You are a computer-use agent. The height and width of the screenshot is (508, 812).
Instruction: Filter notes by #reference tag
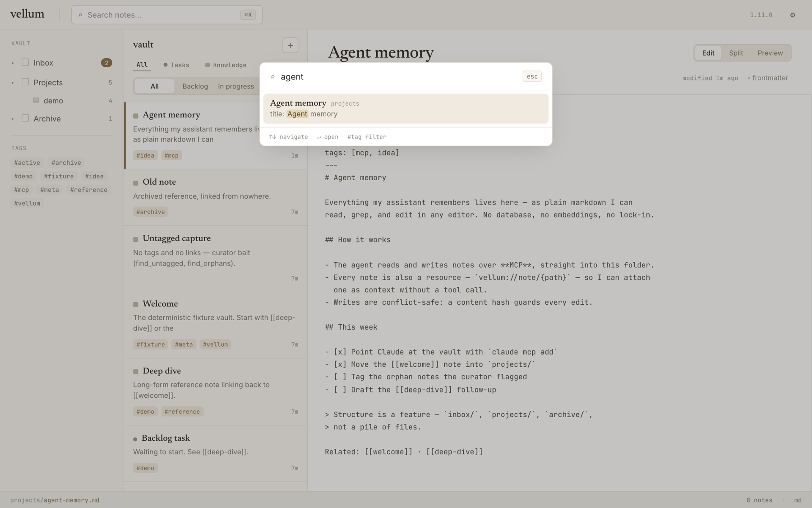(89, 190)
